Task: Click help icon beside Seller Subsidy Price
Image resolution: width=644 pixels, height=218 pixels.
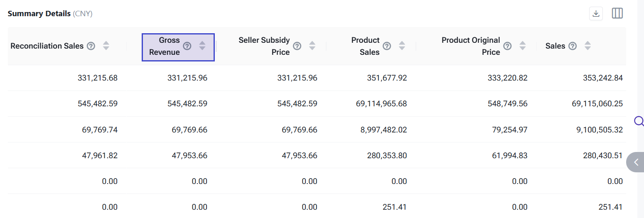Action: [297, 46]
